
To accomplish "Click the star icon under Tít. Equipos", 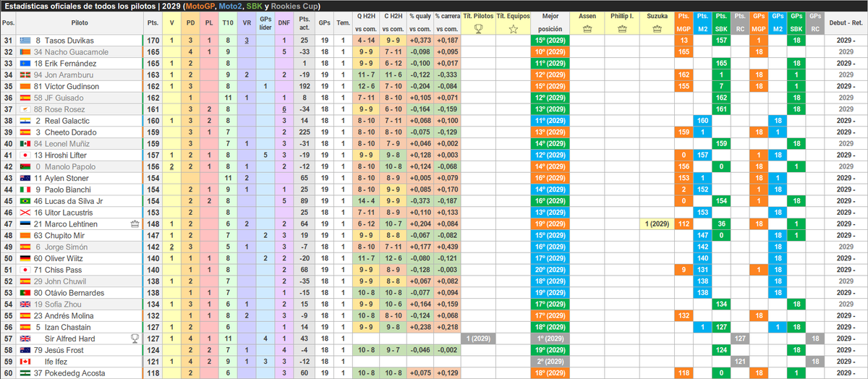I will [513, 29].
